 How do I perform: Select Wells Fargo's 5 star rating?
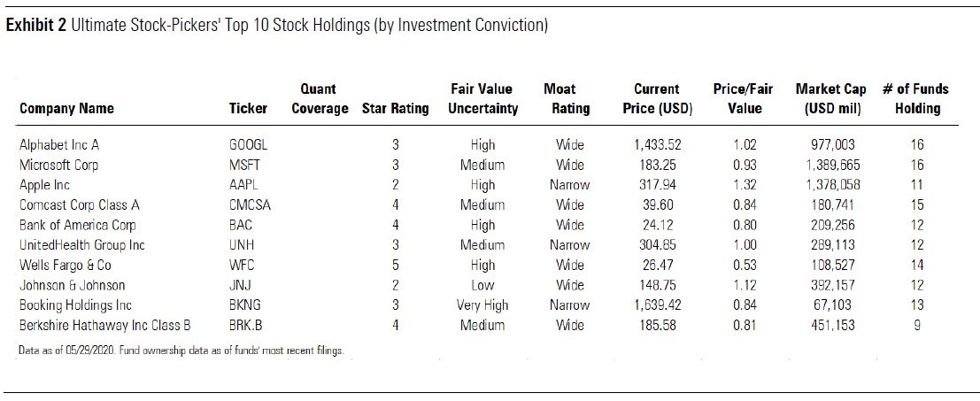[395, 266]
